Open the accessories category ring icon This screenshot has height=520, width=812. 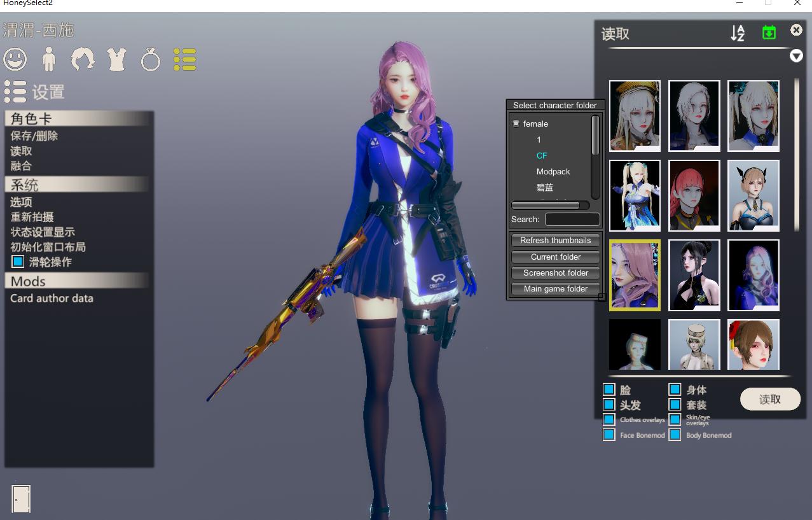coord(151,60)
